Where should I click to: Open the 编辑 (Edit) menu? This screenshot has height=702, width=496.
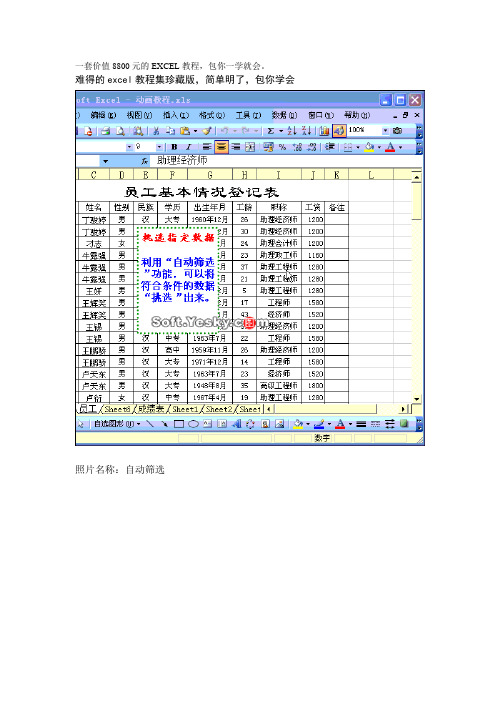(x=103, y=116)
